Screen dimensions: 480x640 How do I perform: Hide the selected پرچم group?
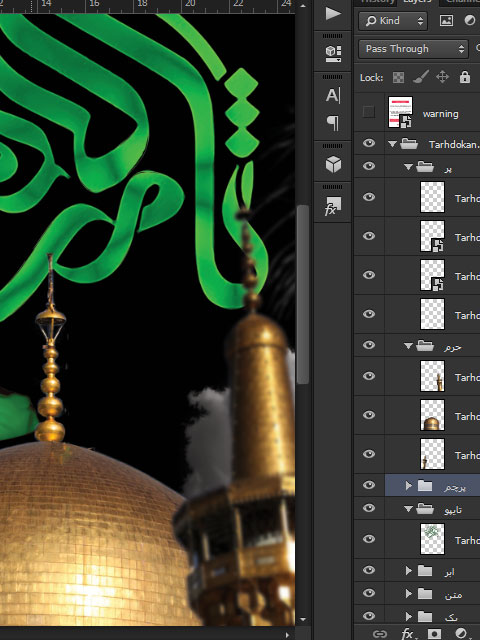[x=369, y=485]
